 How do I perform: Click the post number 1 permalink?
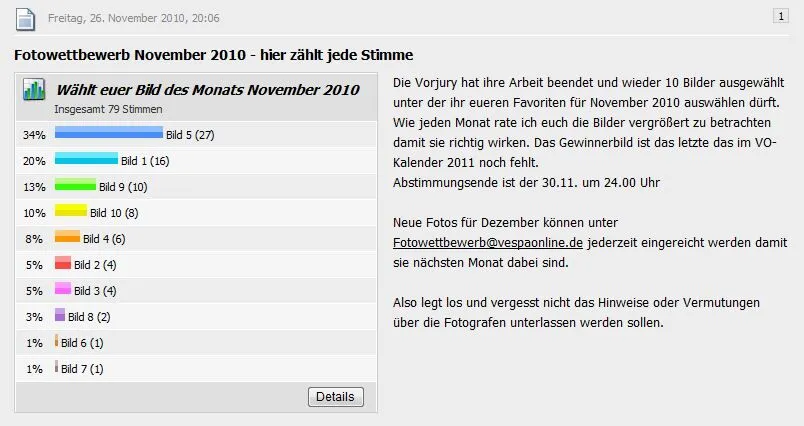click(x=780, y=16)
